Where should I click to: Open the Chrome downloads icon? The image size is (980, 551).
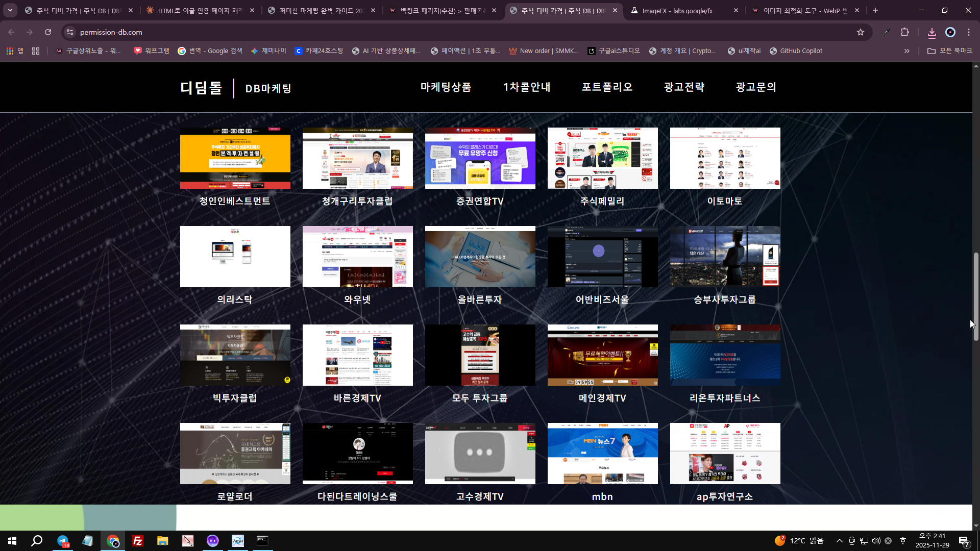[x=932, y=33]
